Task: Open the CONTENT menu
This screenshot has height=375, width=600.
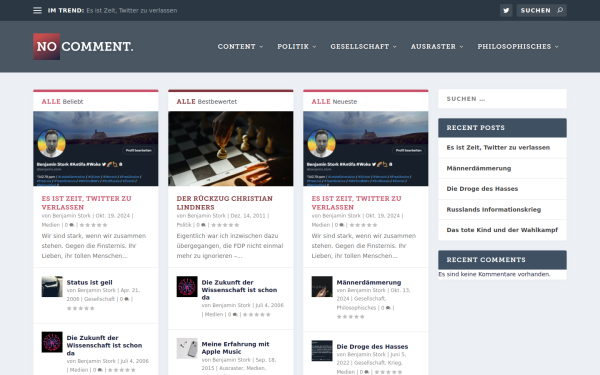Action: pos(236,46)
